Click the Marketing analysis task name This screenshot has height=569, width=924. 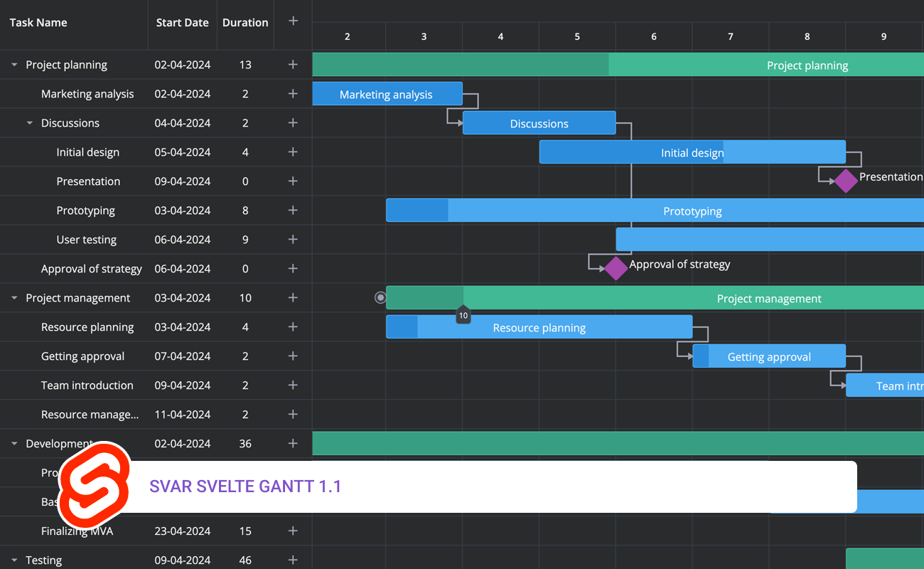[x=87, y=94]
